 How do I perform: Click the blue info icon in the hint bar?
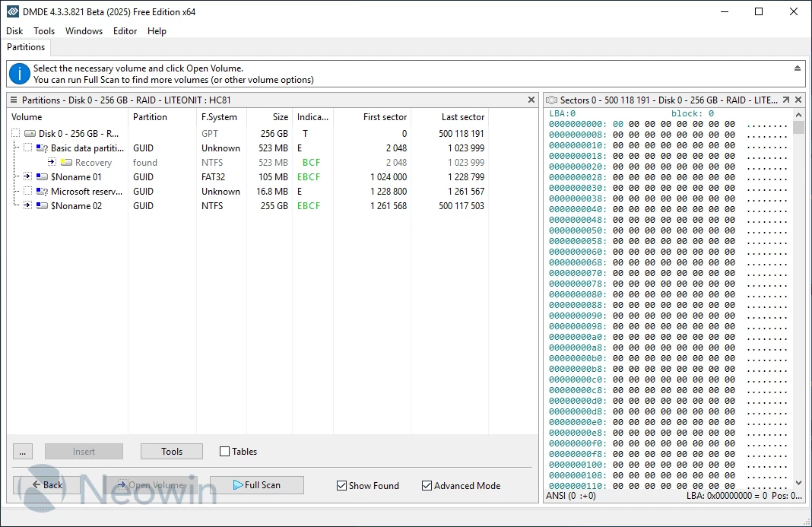click(x=20, y=74)
